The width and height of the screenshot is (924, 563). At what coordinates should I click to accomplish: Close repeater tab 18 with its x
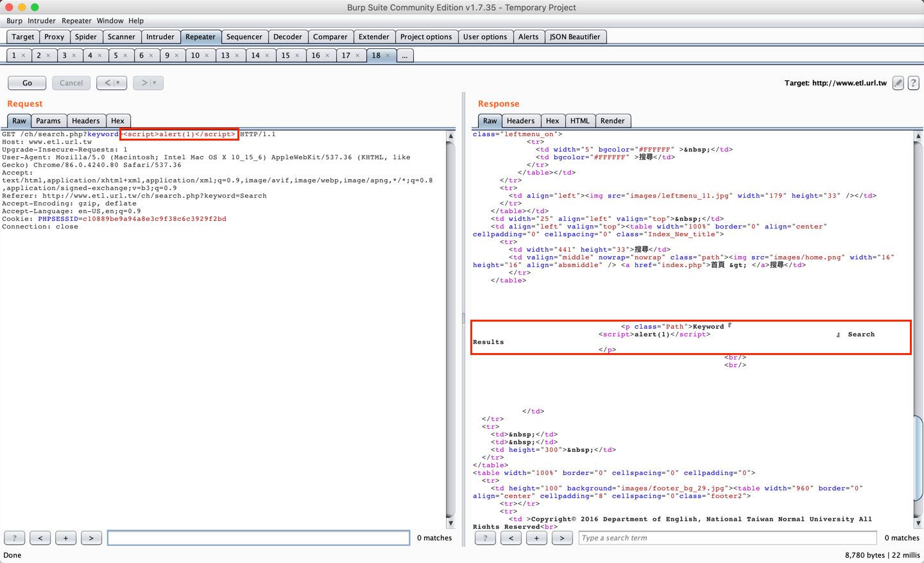[388, 56]
